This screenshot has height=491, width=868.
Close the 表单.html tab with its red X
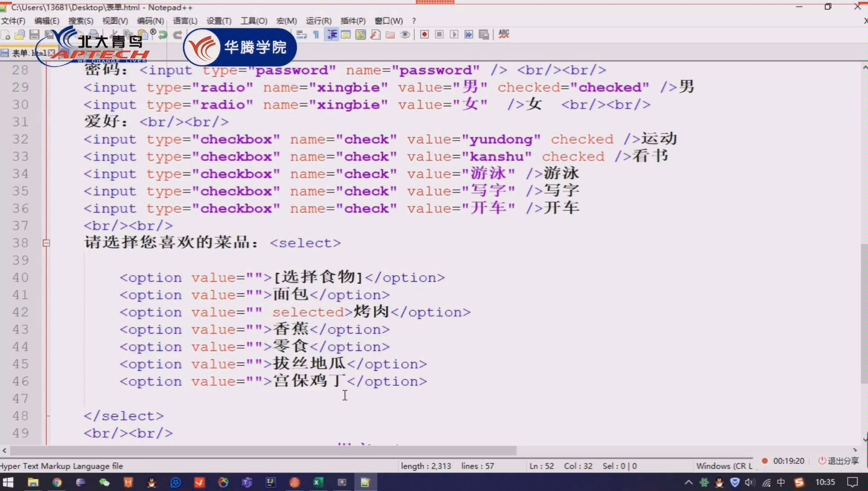[52, 53]
